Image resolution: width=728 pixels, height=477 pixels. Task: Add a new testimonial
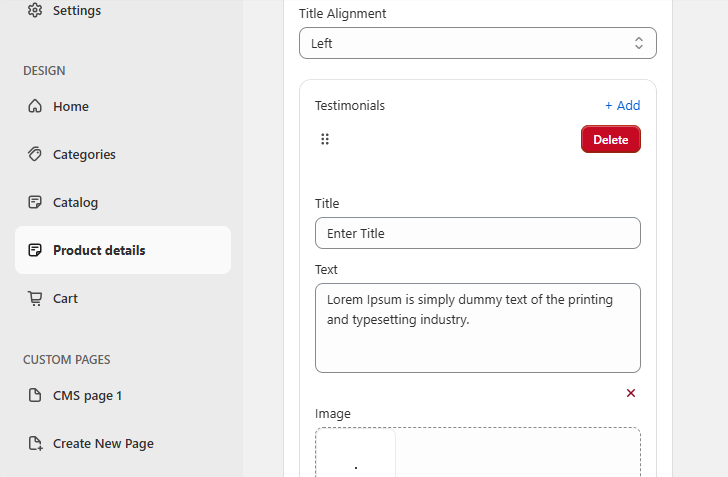point(622,105)
